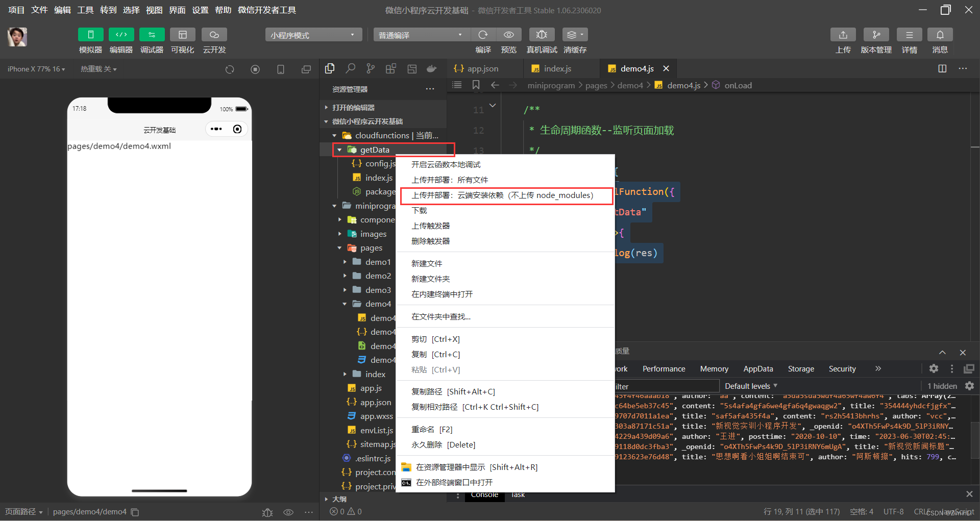Select upload and deploy with cloud install dependencies

505,195
